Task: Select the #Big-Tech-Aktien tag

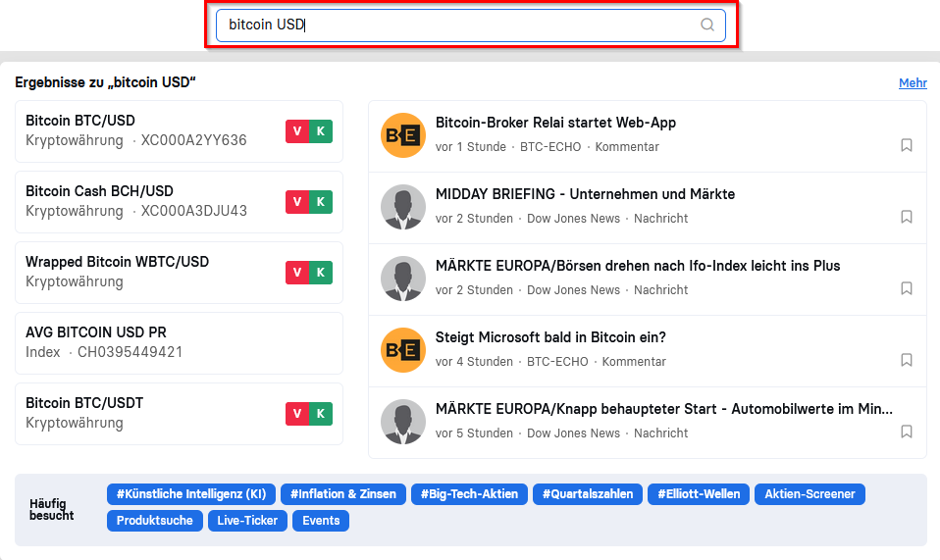Action: 469,494
